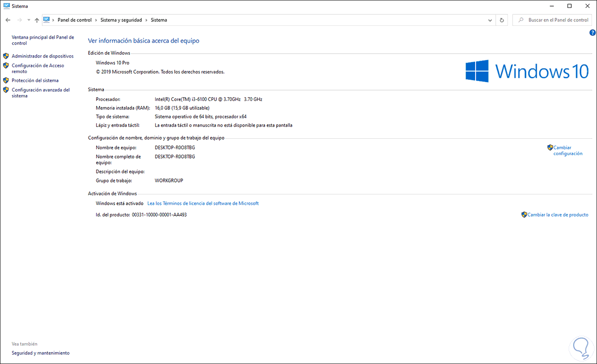Click shield icon beside Cambiar la clave de producto

point(524,215)
